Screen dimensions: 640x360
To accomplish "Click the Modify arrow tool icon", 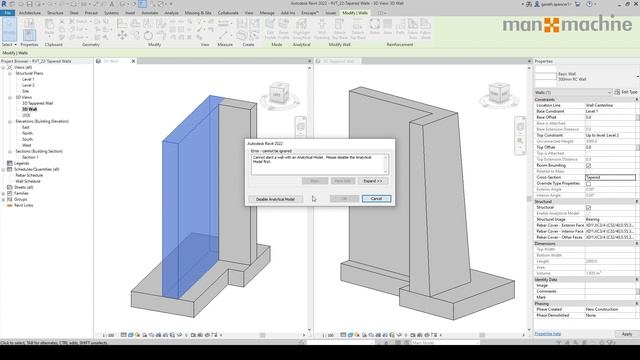I will pyautogui.click(x=9, y=29).
